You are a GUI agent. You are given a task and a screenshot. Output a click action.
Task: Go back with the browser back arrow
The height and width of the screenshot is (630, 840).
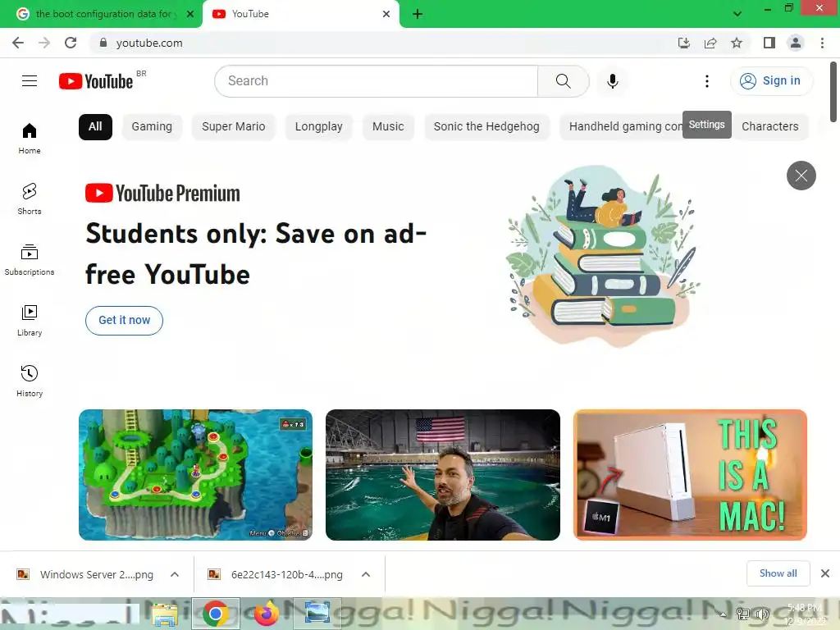(18, 43)
